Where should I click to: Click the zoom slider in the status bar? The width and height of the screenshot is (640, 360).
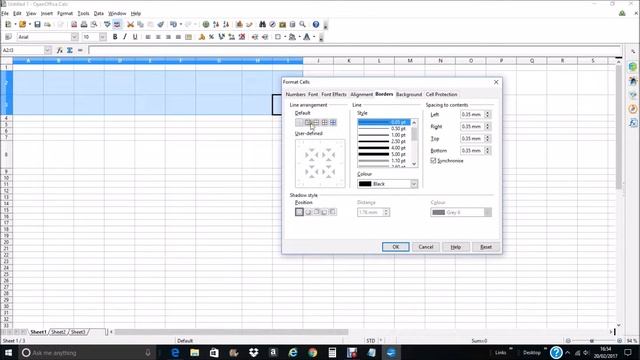coord(593,340)
